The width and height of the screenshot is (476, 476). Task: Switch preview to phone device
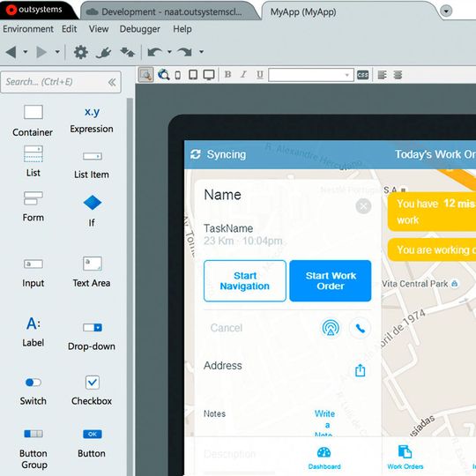(x=178, y=75)
